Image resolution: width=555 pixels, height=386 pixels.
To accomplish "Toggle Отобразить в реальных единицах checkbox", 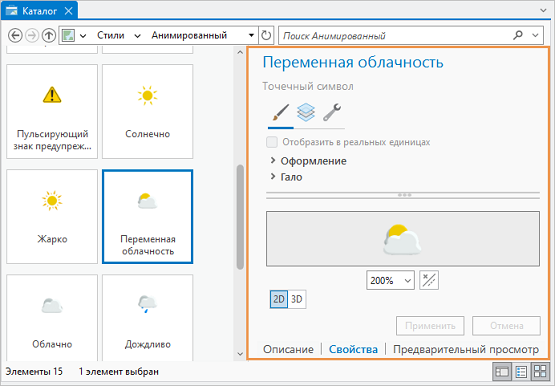I will (x=272, y=142).
